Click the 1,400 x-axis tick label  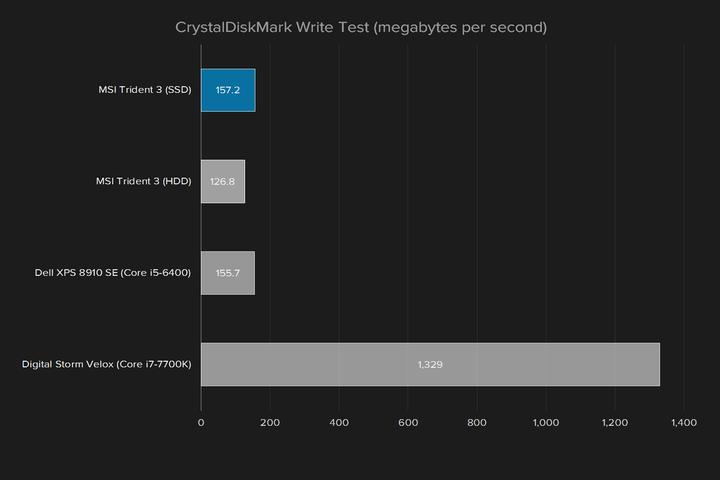click(x=684, y=424)
